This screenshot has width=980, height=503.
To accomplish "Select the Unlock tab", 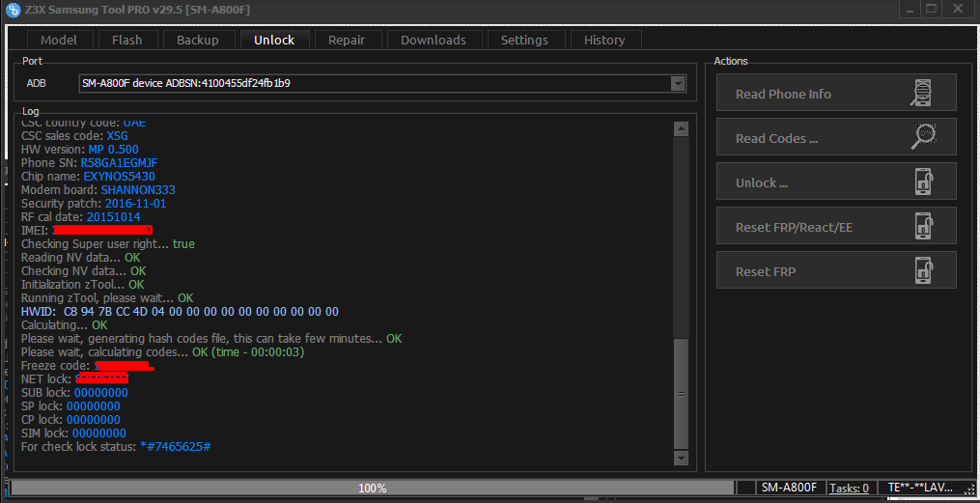I will [274, 40].
